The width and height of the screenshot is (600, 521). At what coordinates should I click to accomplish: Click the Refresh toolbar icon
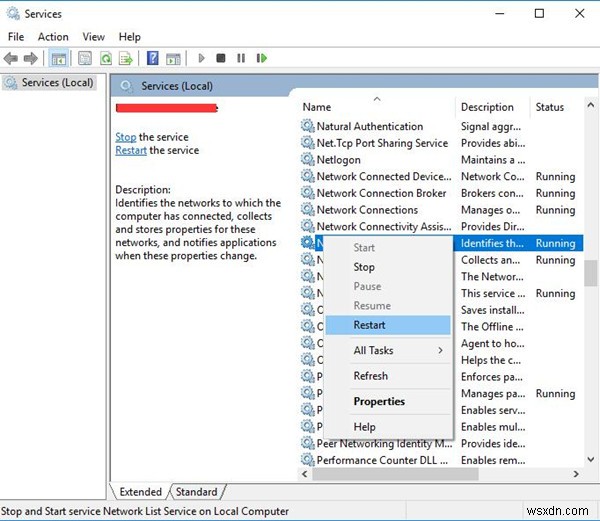105,59
